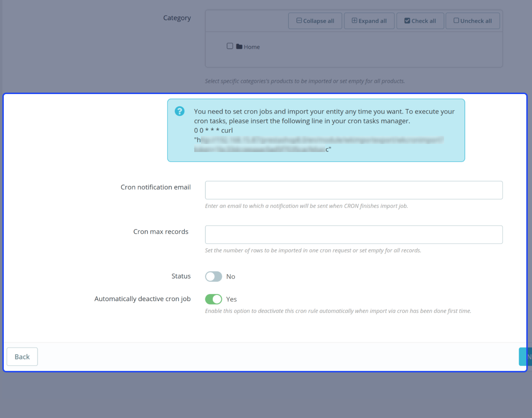This screenshot has height=418, width=532.
Task: Click the hint about rows imported per cron request
Action: click(x=313, y=250)
